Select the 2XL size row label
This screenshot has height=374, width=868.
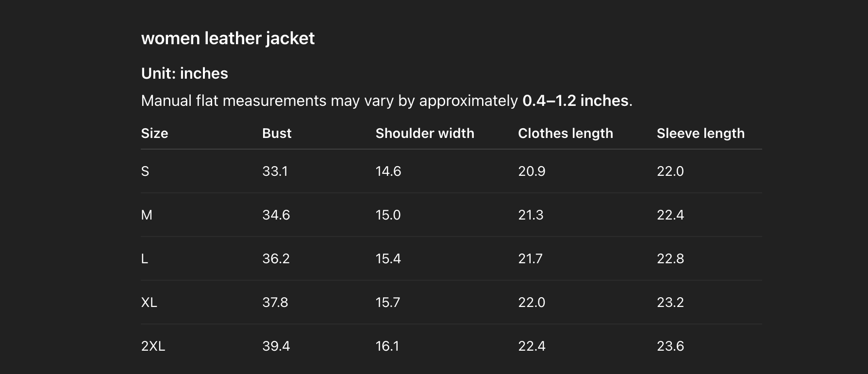[x=153, y=346]
